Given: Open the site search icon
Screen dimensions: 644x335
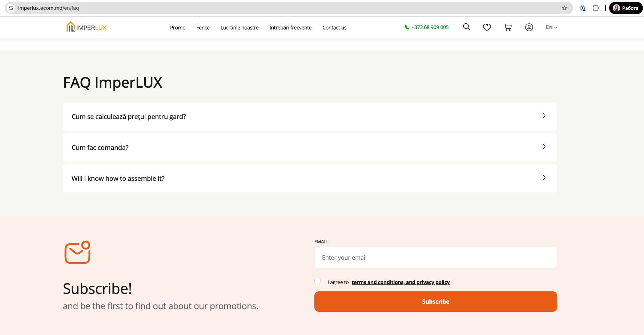Looking at the screenshot, I should point(466,27).
